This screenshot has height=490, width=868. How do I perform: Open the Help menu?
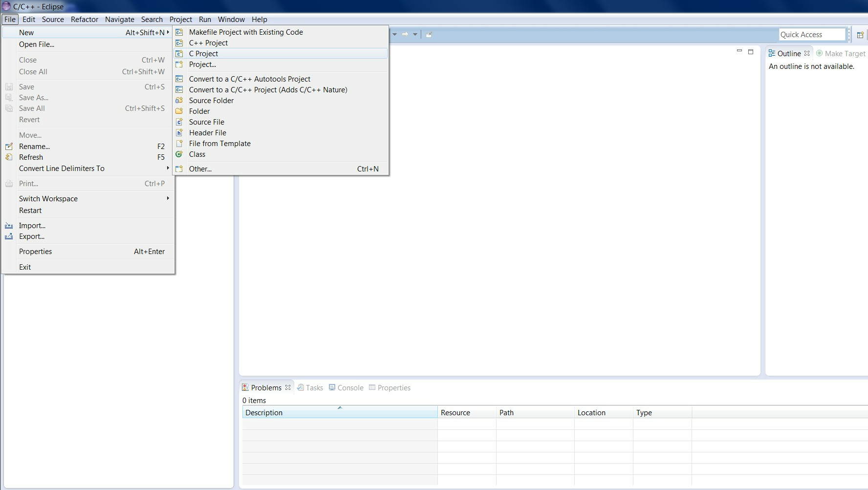[x=260, y=19]
